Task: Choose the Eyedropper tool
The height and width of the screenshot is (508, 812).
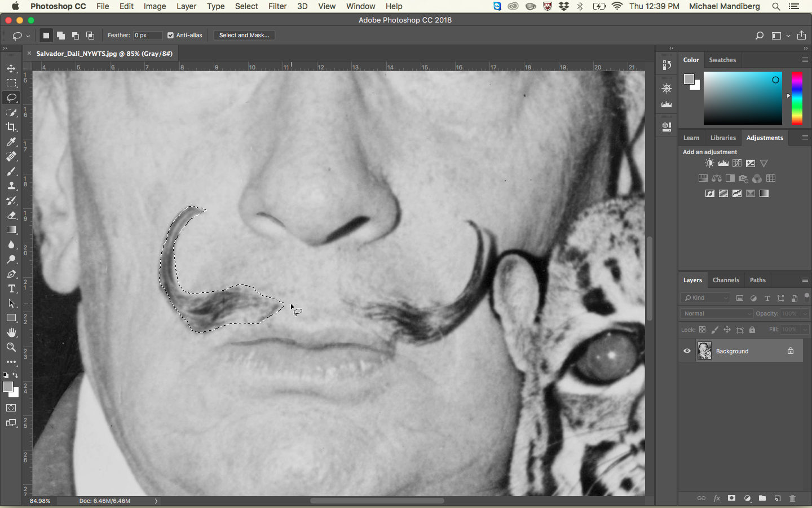Action: coord(11,142)
